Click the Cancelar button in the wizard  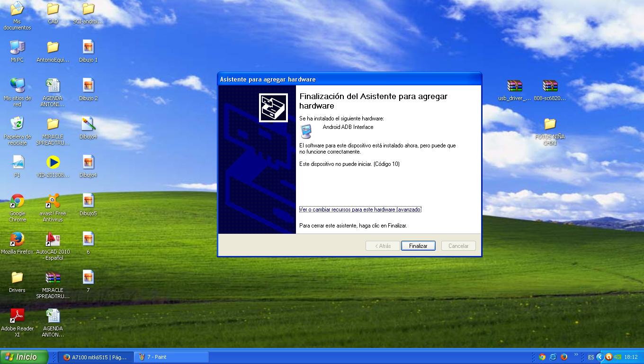[458, 246]
